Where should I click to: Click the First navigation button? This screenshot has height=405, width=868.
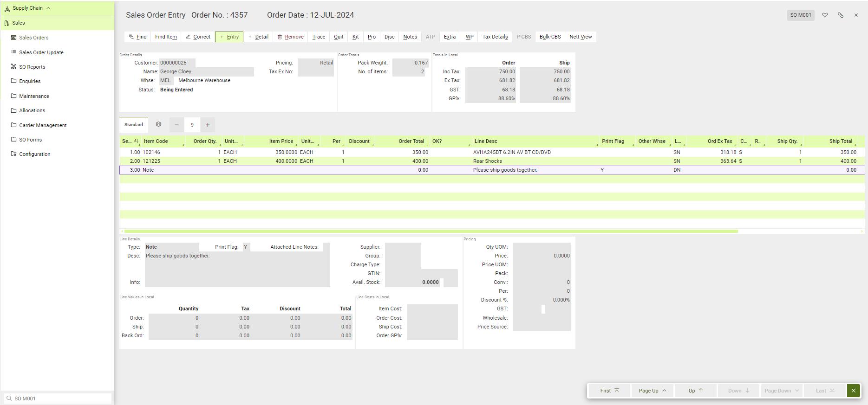[609, 391]
